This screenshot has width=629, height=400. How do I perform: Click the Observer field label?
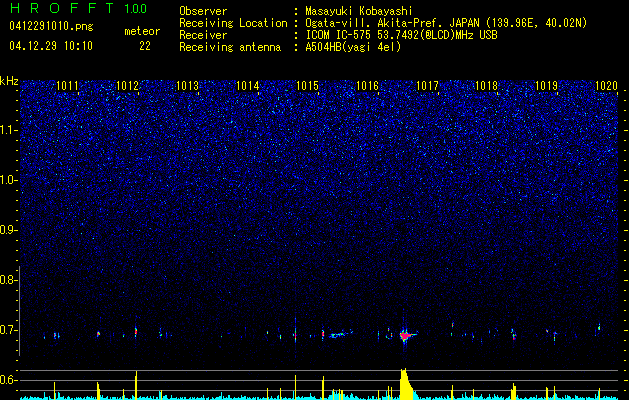203,11
